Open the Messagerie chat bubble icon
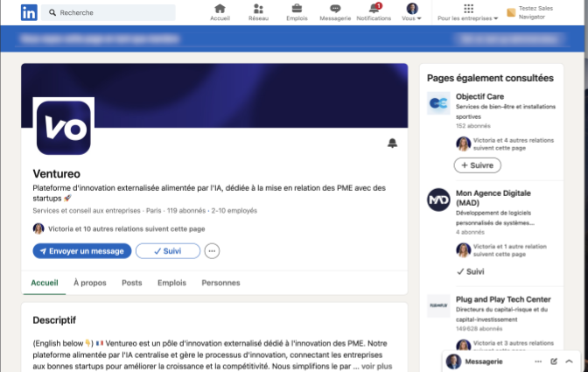The image size is (588, 372). click(335, 12)
